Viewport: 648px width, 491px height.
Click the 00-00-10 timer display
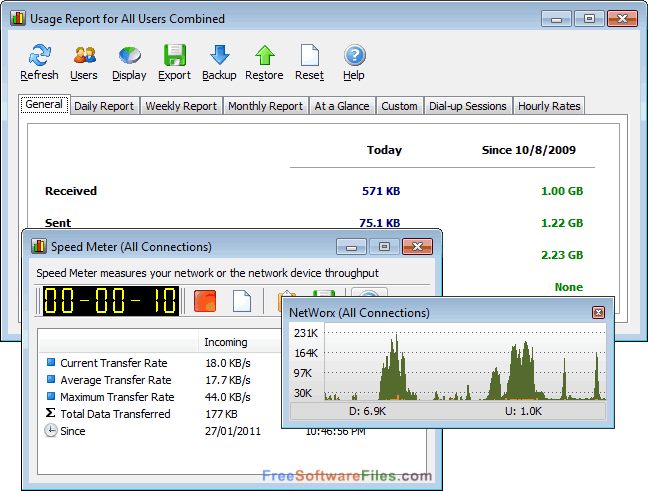(111, 300)
